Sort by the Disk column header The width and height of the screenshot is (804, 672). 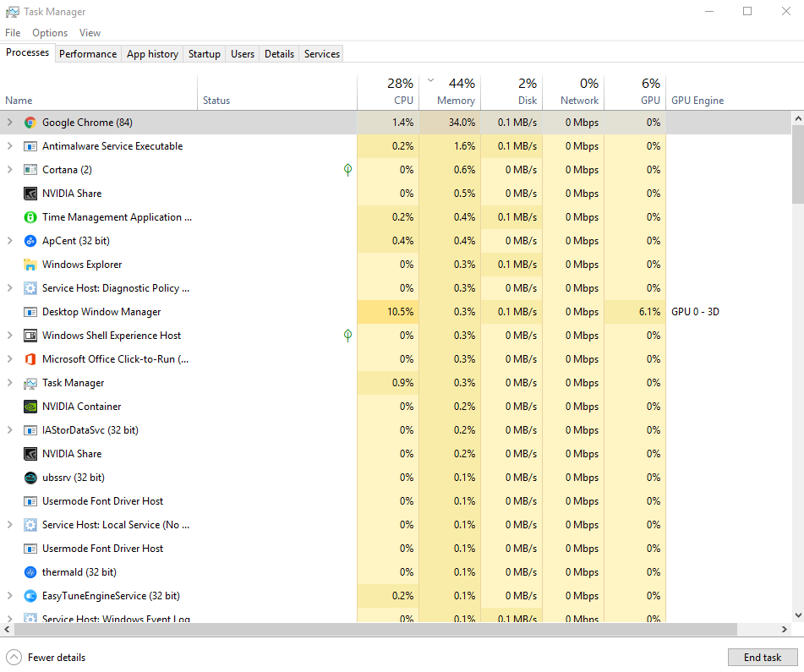tap(511, 92)
